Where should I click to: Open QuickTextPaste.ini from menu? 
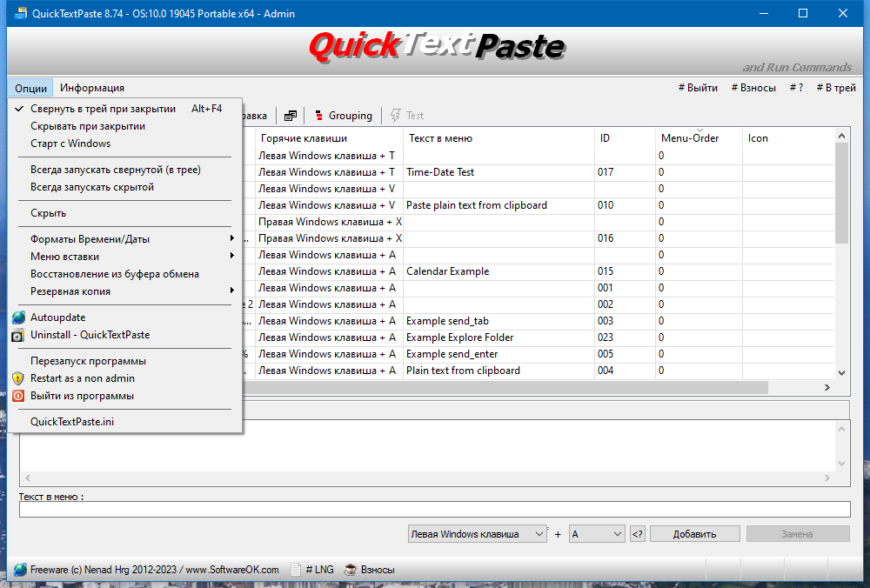point(125,422)
